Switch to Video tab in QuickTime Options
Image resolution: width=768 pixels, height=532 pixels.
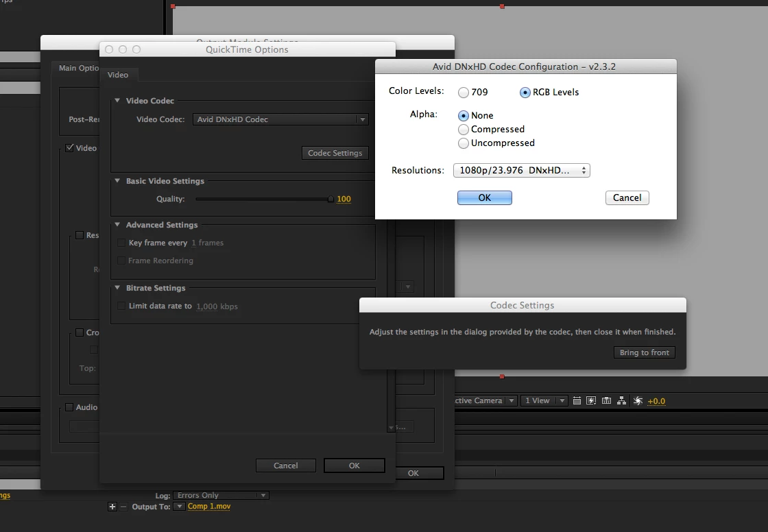click(118, 75)
